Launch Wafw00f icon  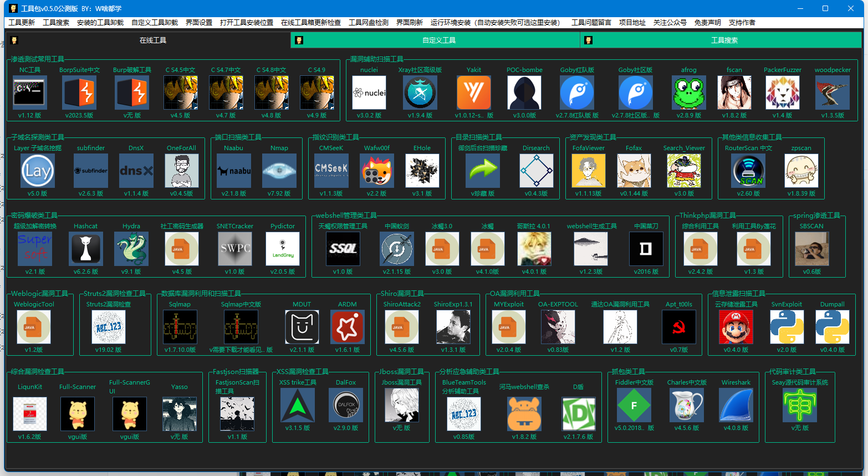point(377,171)
